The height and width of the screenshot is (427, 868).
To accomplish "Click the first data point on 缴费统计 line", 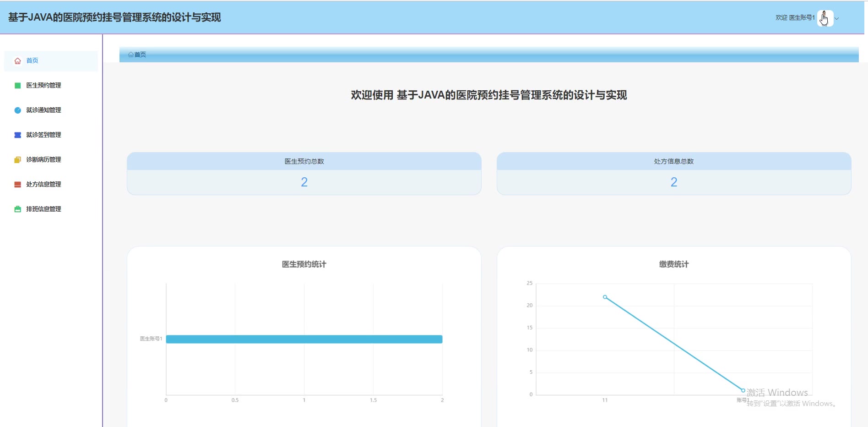I will click(605, 297).
